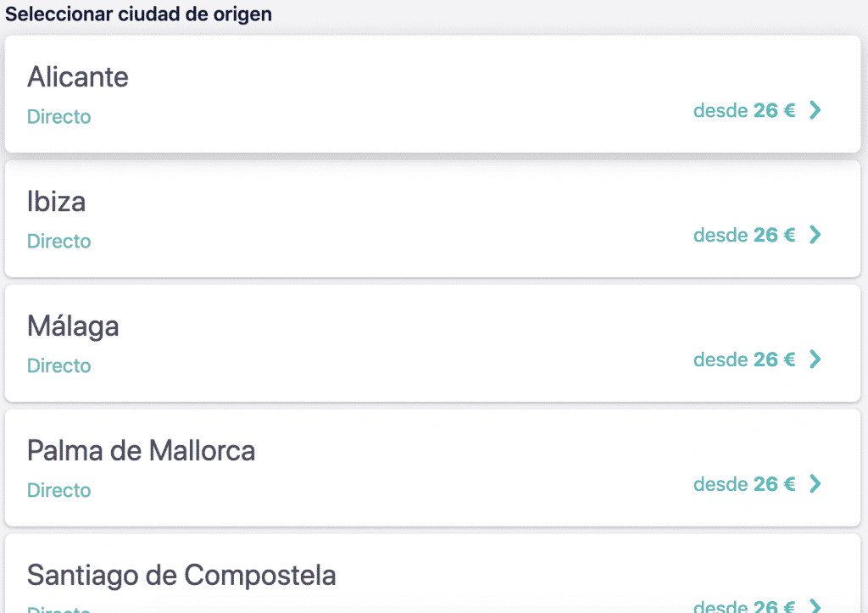Click the Palma de Mallorca 'desde 26 €' price

pyautogui.click(x=744, y=484)
